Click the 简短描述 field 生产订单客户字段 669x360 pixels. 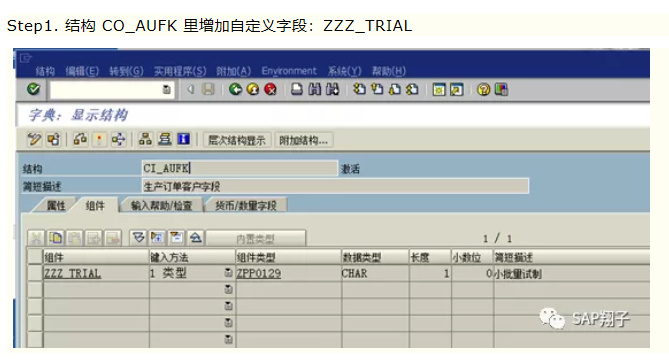click(x=335, y=186)
